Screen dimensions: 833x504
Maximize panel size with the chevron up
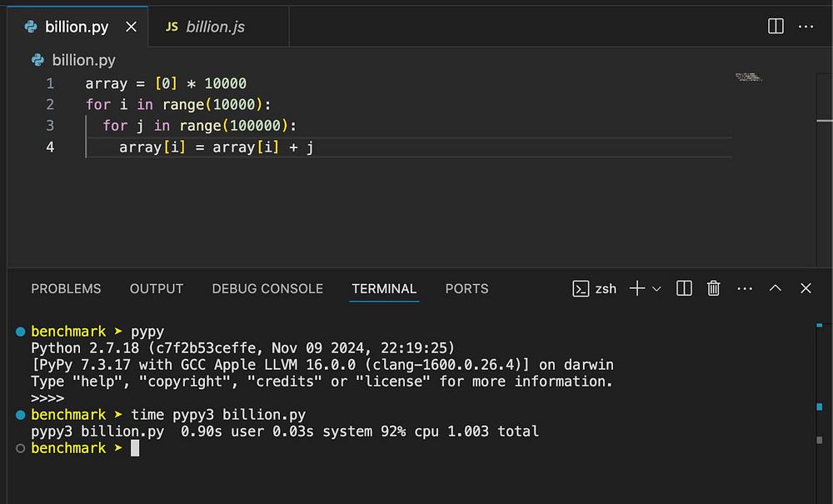tap(776, 288)
